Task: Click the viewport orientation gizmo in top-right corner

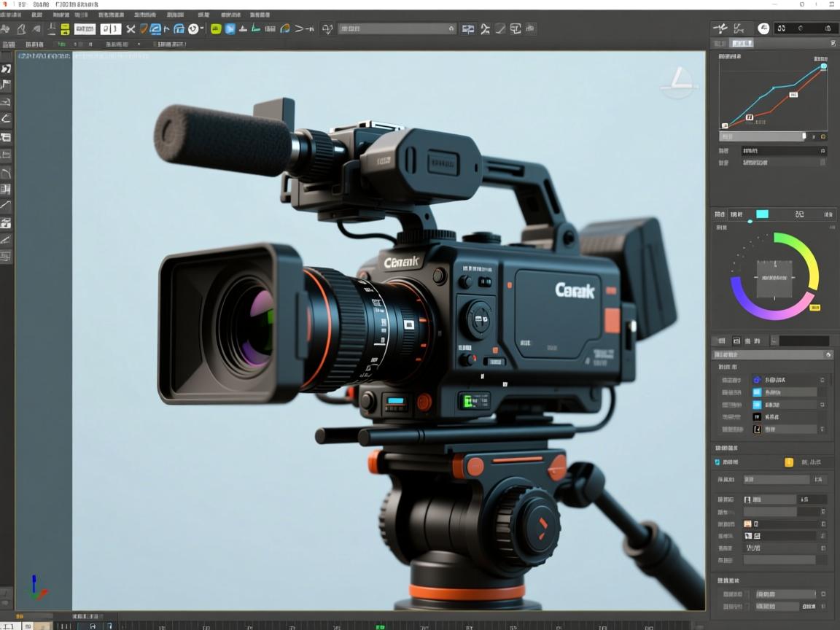Action: coord(679,82)
